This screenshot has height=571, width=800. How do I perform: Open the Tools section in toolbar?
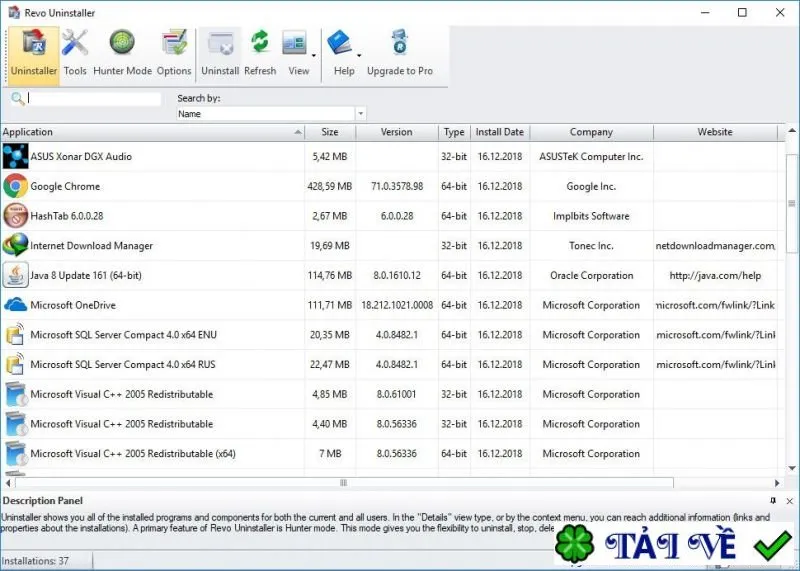(x=75, y=53)
